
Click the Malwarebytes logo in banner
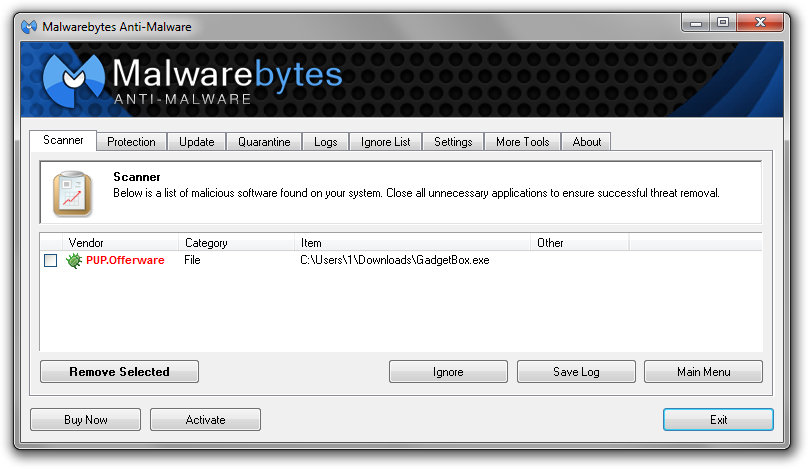[x=192, y=80]
